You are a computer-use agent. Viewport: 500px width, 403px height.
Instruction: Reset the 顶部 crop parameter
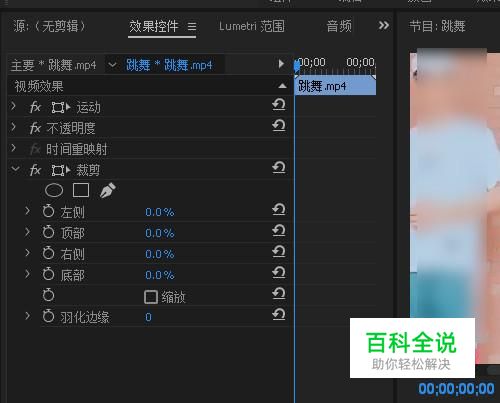point(279,231)
